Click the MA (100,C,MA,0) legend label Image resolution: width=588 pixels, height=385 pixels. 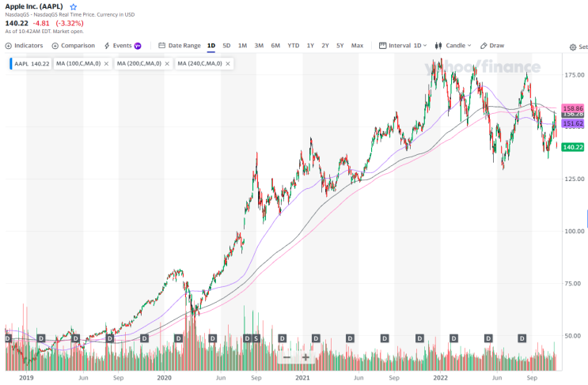coord(78,64)
